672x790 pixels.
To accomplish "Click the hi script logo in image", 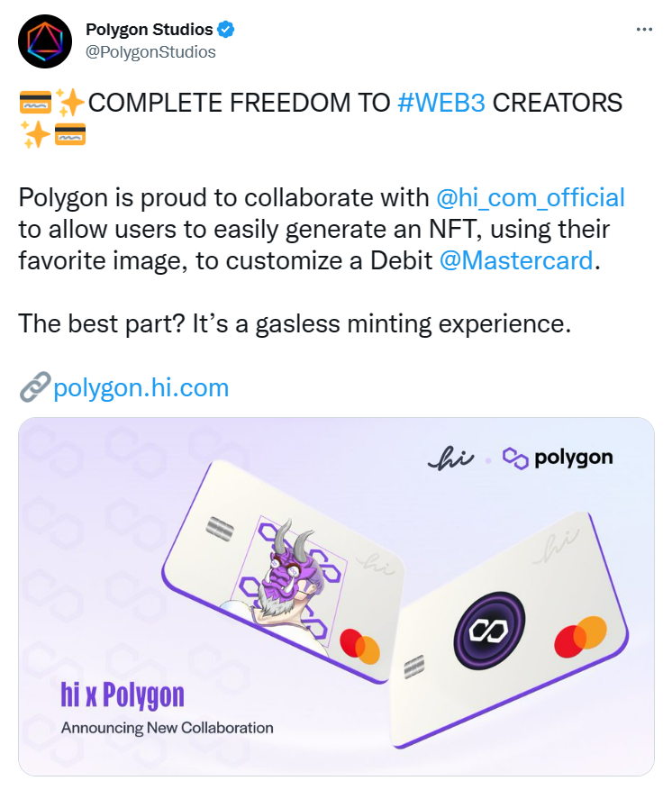I will [x=451, y=459].
